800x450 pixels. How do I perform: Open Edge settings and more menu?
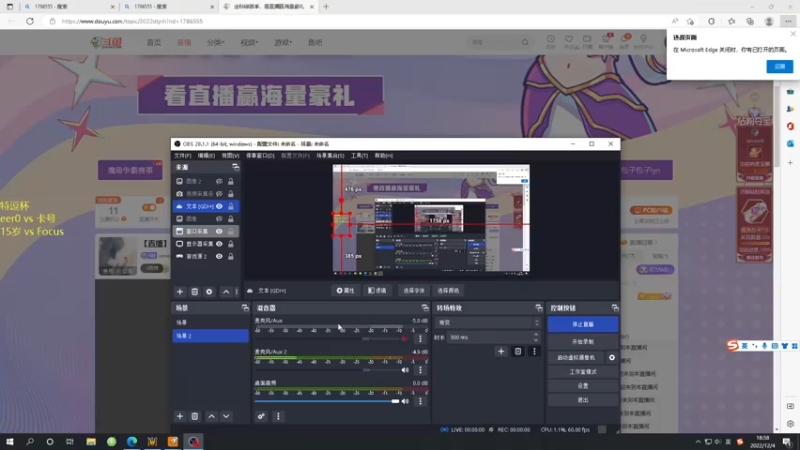(x=788, y=21)
